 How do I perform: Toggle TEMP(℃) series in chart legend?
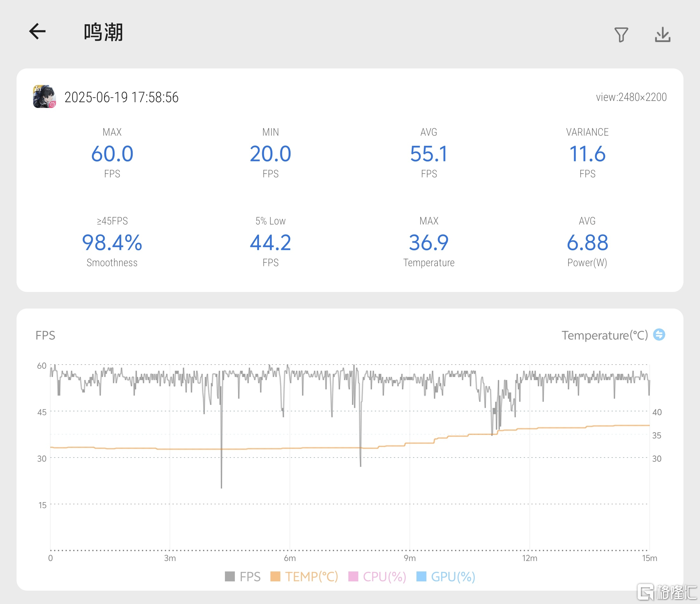tap(304, 577)
